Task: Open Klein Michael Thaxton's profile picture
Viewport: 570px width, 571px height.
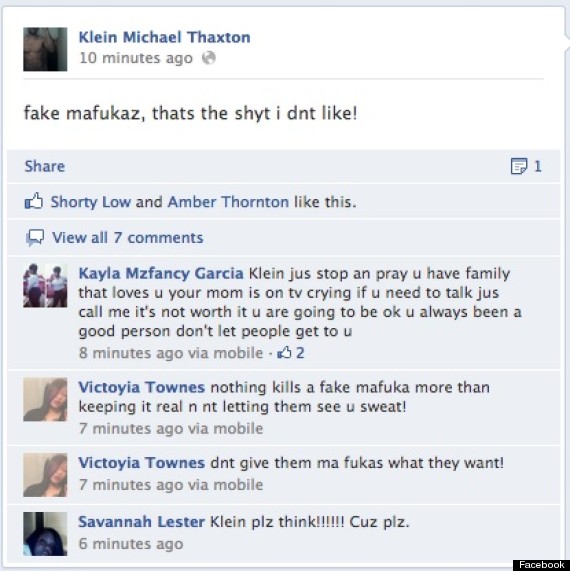Action: point(45,49)
